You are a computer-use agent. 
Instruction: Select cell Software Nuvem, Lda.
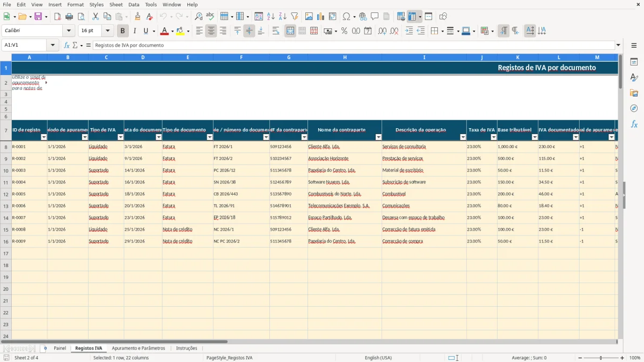(x=345, y=182)
